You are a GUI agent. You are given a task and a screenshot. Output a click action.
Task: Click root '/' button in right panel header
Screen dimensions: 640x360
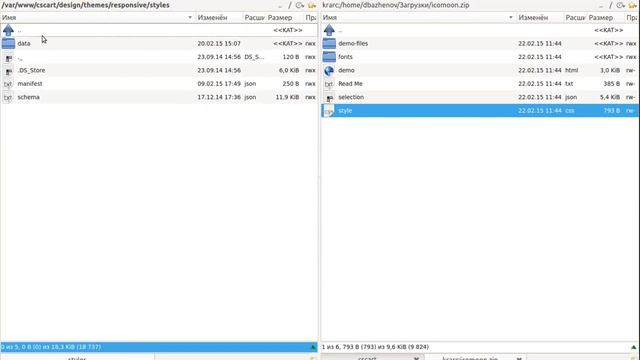pos(611,5)
